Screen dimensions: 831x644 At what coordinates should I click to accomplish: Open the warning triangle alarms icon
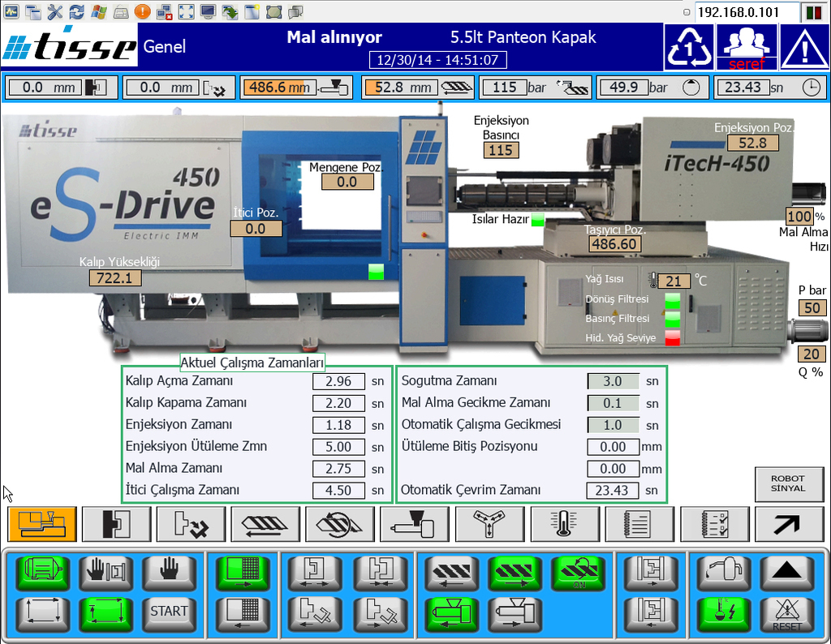click(x=804, y=46)
